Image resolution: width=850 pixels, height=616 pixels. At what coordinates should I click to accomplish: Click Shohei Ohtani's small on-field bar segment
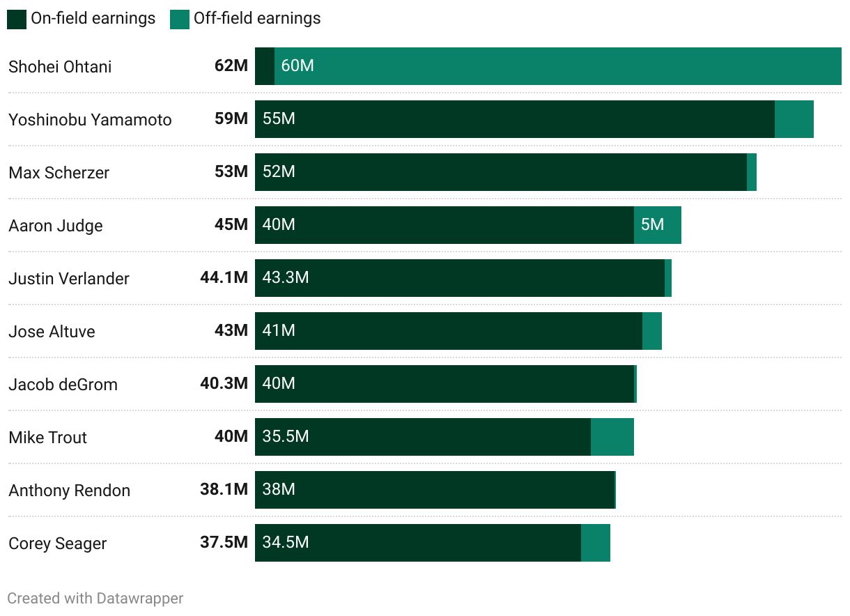click(x=265, y=66)
